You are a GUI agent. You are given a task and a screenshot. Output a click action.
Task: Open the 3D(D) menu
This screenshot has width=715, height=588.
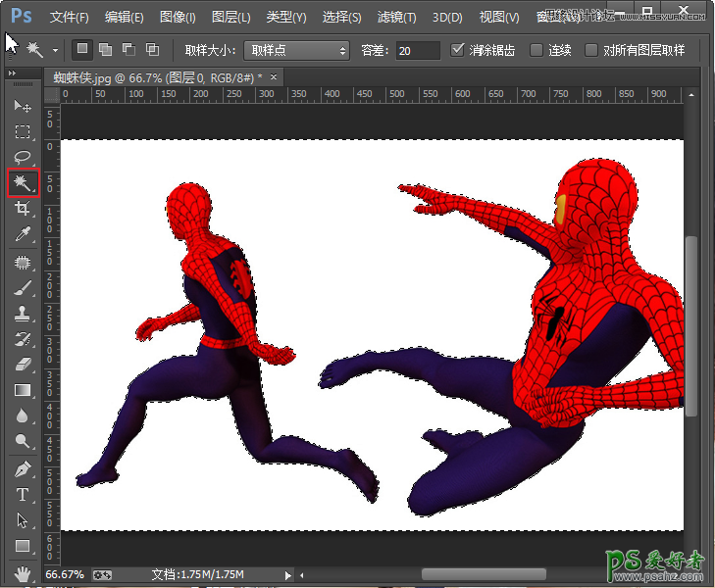point(447,18)
